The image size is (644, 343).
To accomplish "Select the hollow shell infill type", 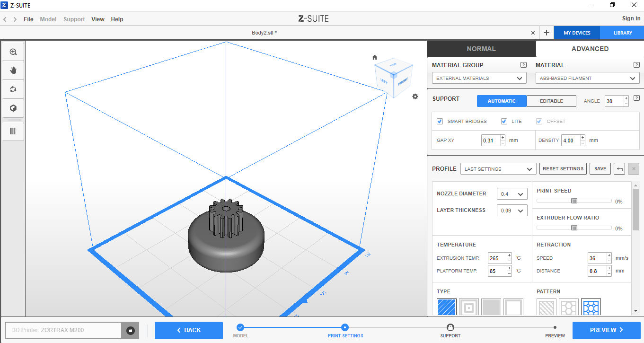I will point(513,308).
